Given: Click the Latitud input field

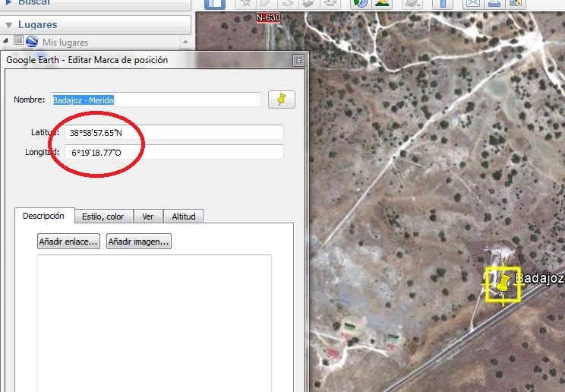Looking at the screenshot, I should [x=174, y=132].
